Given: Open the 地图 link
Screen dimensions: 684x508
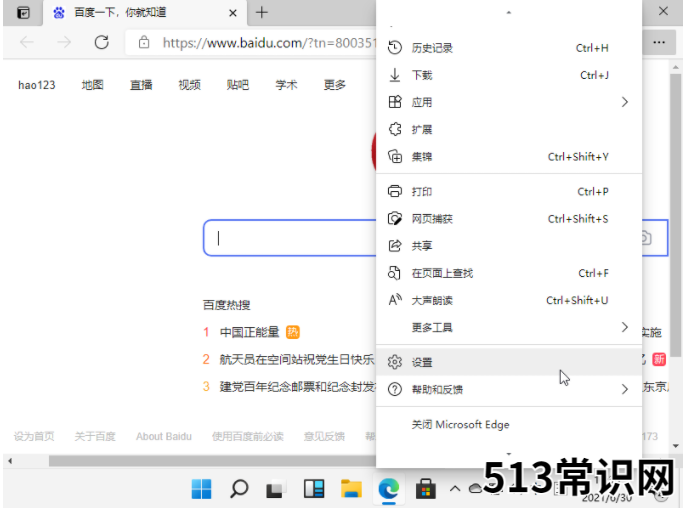Looking at the screenshot, I should pyautogui.click(x=92, y=85).
